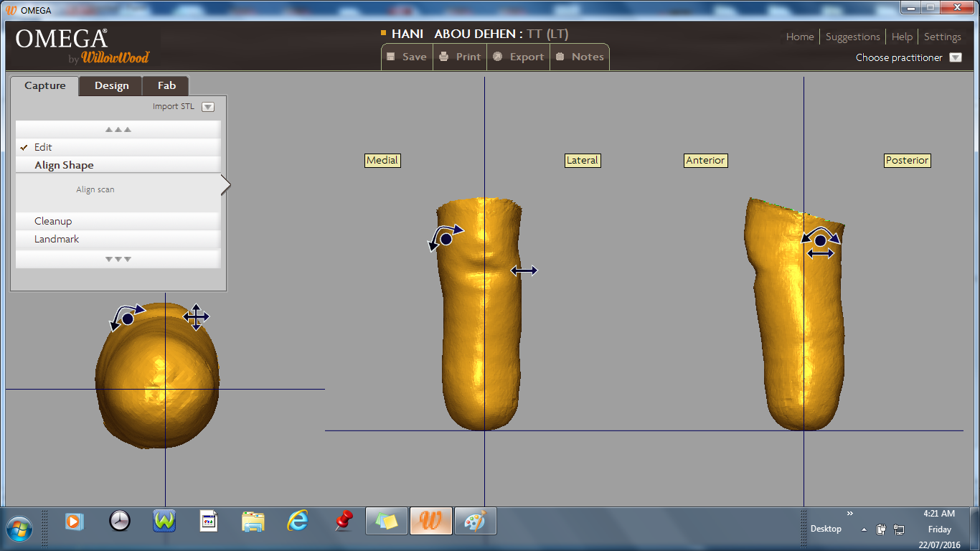This screenshot has width=980, height=551.
Task: Click the OMEGA by WillowWood logo
Action: (x=83, y=45)
